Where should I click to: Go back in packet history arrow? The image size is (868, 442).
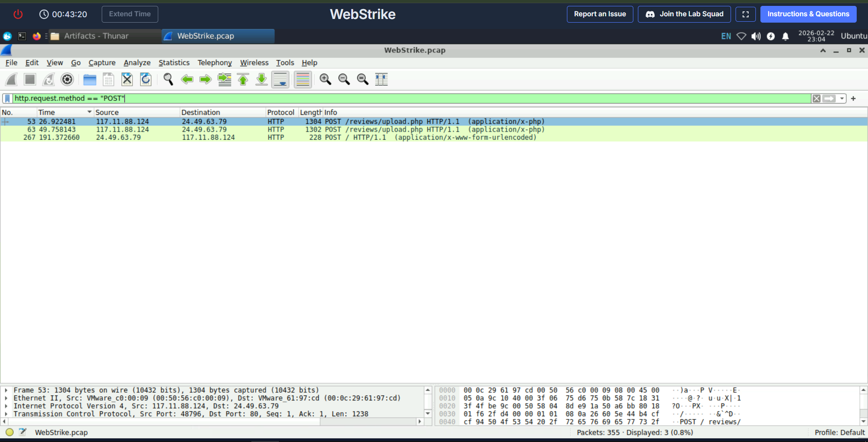(187, 80)
